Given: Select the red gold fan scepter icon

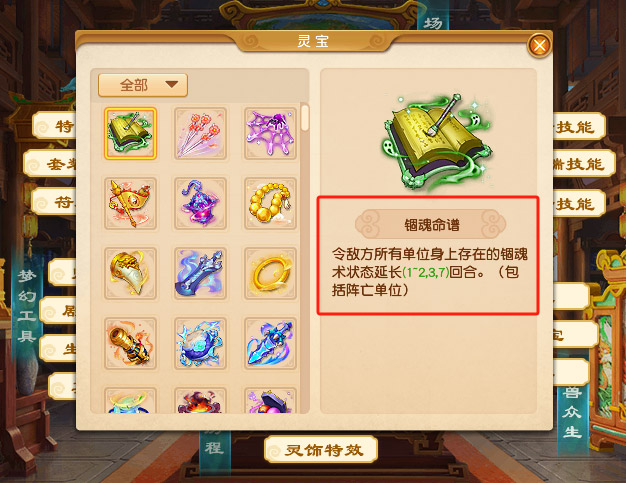Looking at the screenshot, I should point(130,203).
